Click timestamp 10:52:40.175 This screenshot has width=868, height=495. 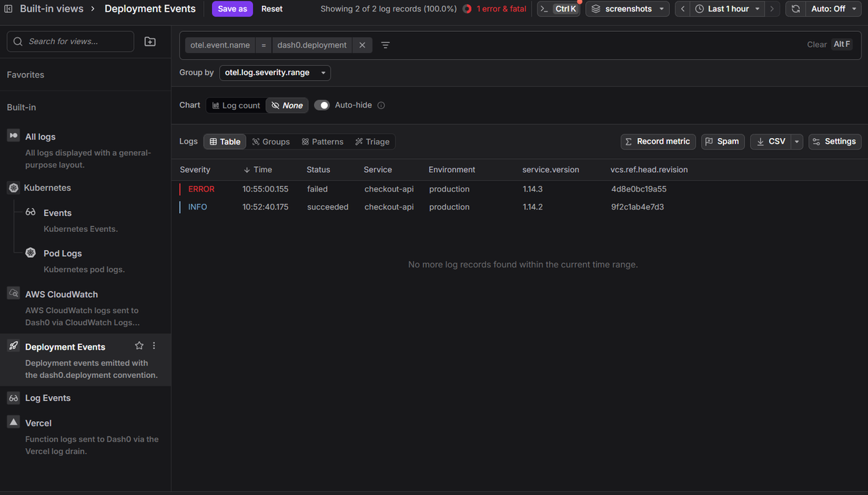coord(265,207)
